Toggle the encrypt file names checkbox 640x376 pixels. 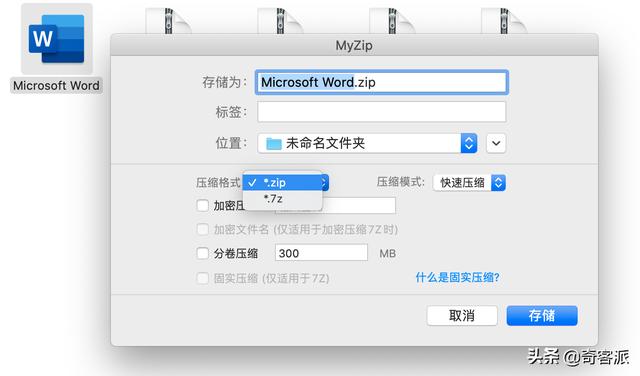click(x=202, y=229)
